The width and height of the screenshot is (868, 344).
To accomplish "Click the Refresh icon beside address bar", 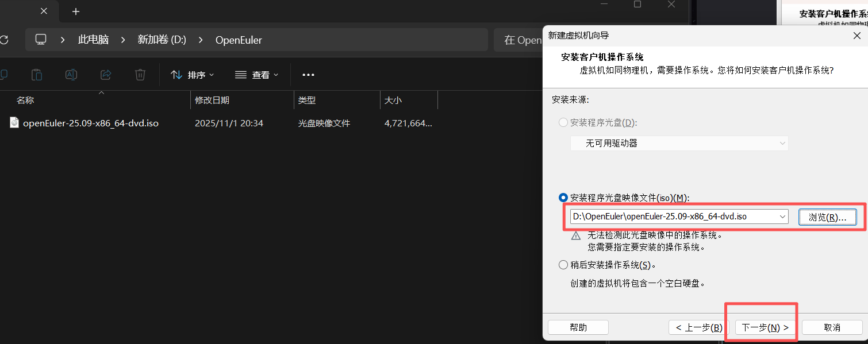I will [x=5, y=40].
